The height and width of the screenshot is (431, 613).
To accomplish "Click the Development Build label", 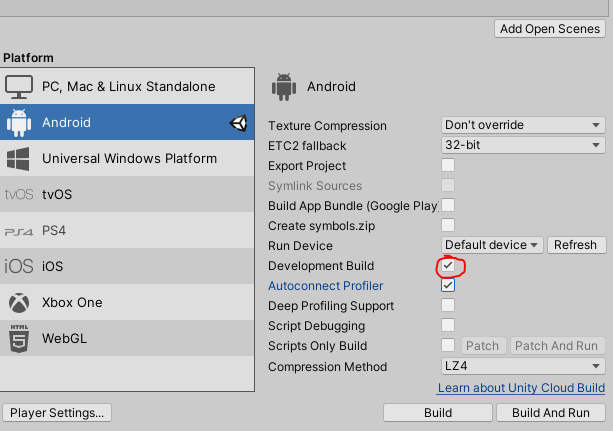I will (x=321, y=266).
